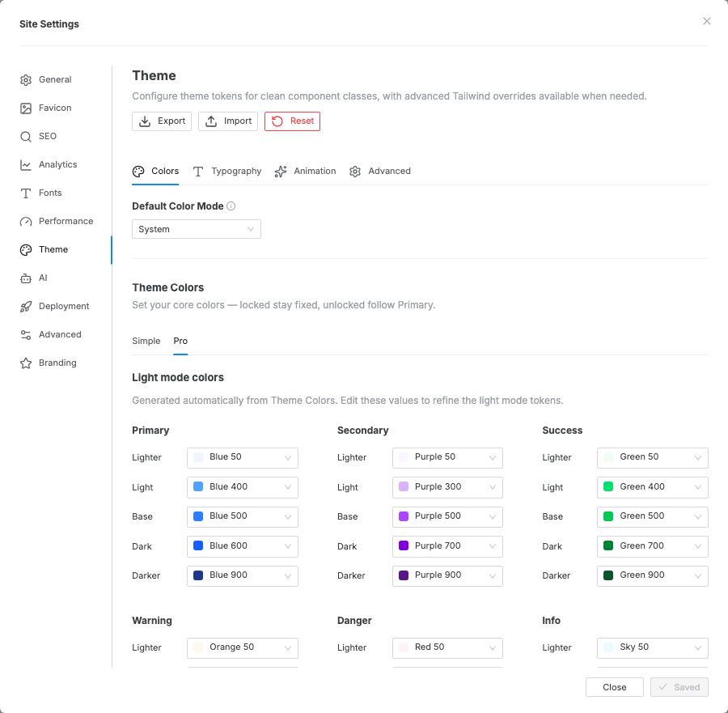The image size is (728, 713).
Task: Click the Advanced sliders icon in sidebar
Action: 26,335
